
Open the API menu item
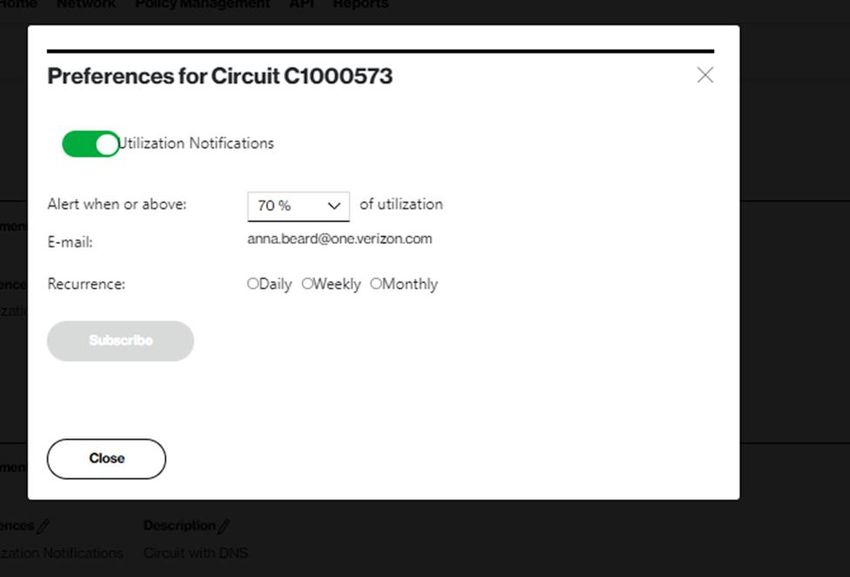point(301,3)
